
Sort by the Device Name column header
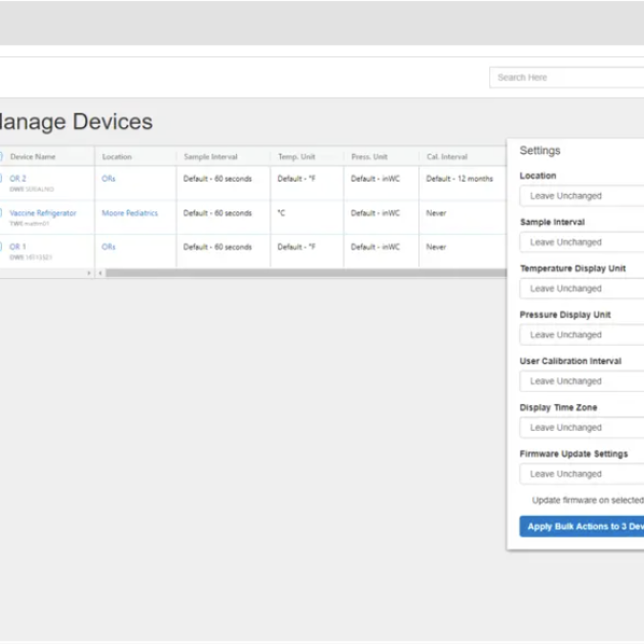coord(33,157)
